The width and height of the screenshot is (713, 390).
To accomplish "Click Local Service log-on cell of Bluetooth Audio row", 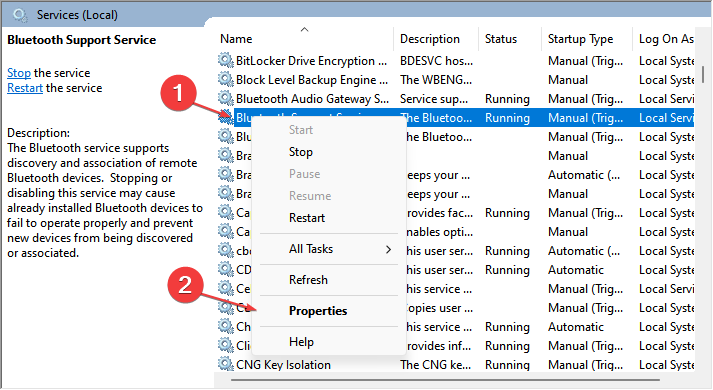I will tap(666, 99).
